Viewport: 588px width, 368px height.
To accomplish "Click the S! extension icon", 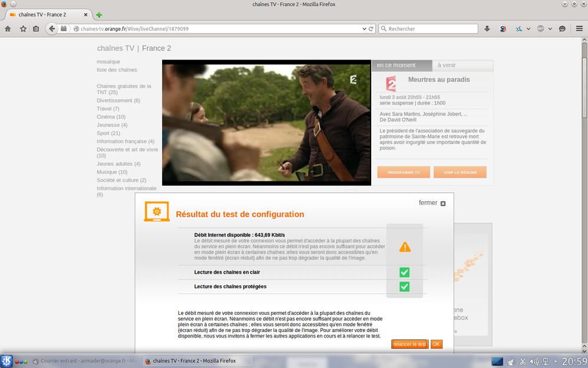I will click(503, 28).
